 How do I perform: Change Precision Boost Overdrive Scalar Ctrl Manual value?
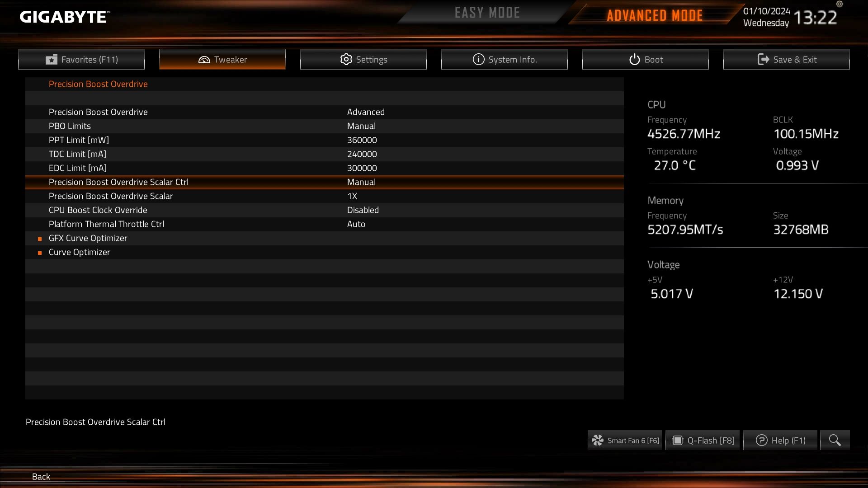(x=361, y=182)
